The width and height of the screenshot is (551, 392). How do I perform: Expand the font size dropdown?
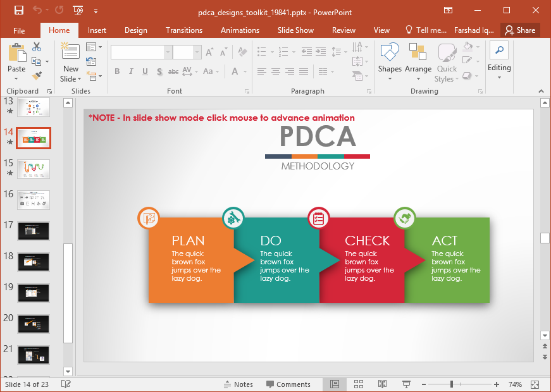tap(197, 52)
